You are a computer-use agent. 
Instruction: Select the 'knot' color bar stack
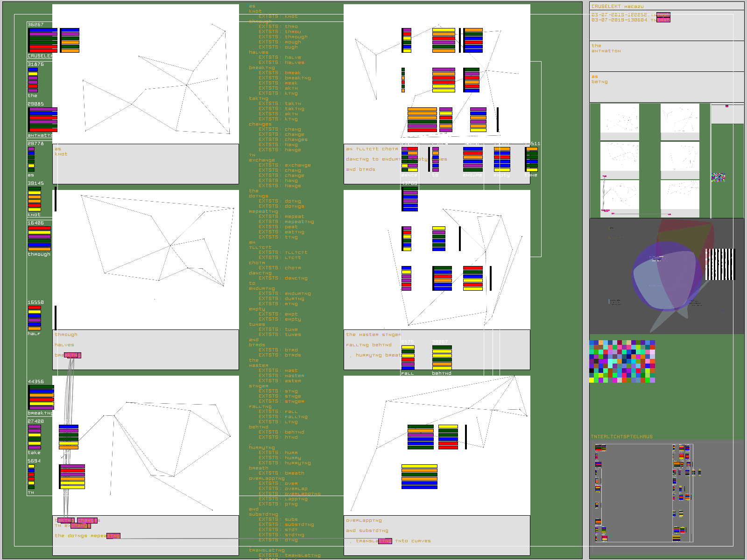(x=35, y=199)
